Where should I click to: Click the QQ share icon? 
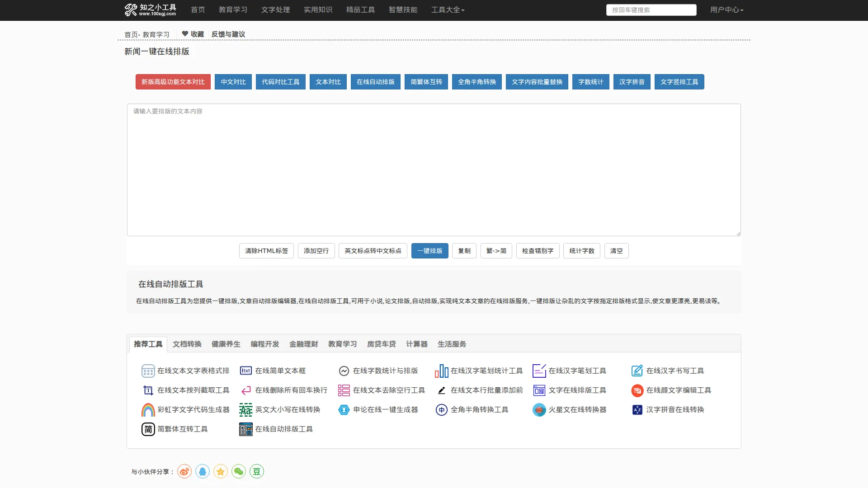[x=203, y=472]
